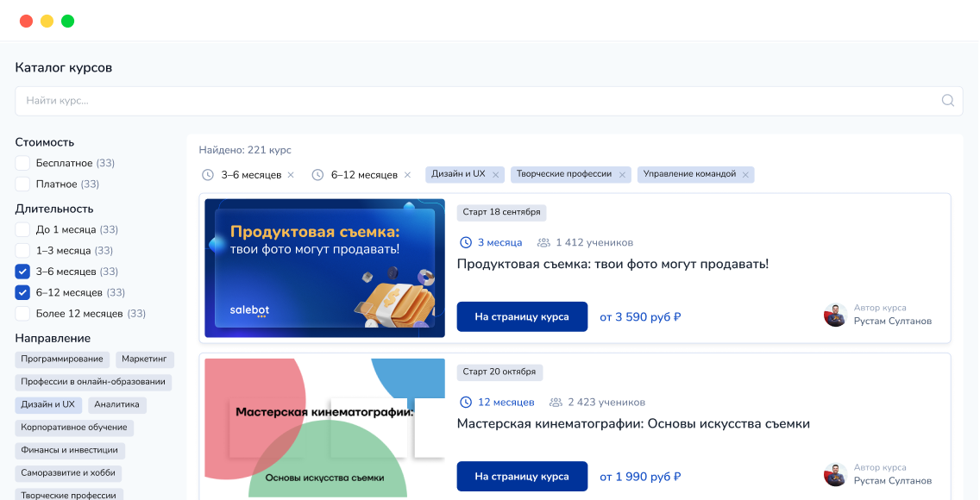Open the Продуктовая съемка course thumbnail
The width and height of the screenshot is (980, 500).
pos(325,268)
